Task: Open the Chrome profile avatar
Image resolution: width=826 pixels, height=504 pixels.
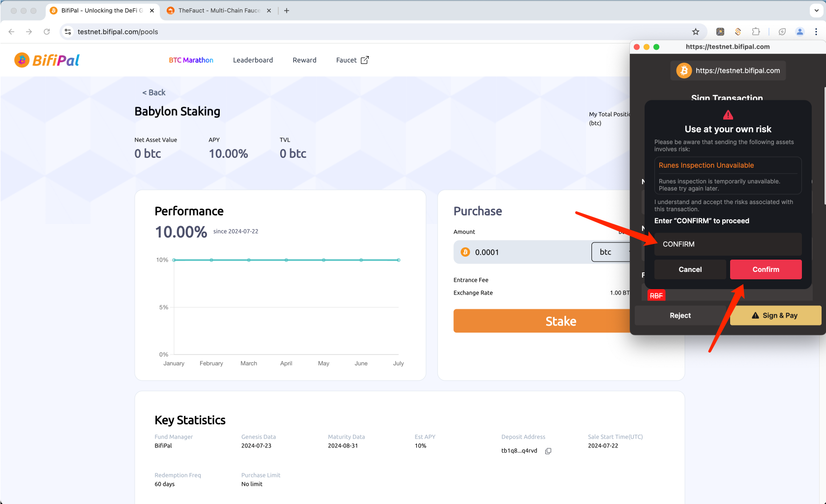Action: [x=800, y=32]
